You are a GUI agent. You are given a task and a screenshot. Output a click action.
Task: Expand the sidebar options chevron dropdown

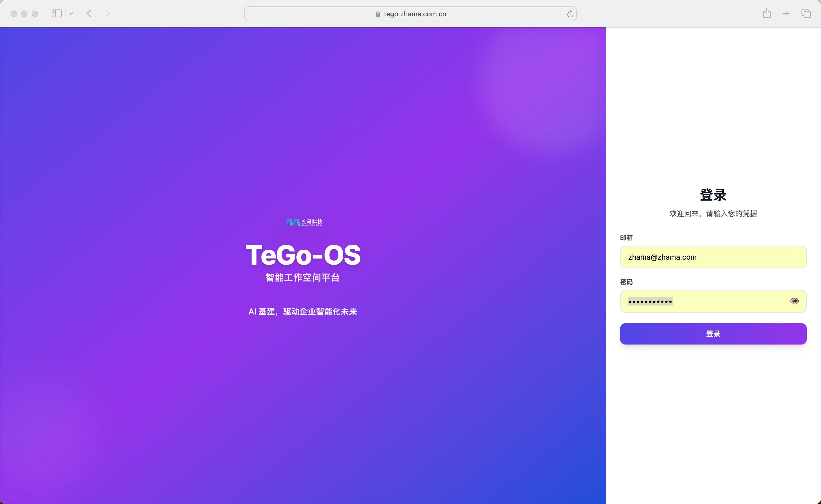click(71, 14)
